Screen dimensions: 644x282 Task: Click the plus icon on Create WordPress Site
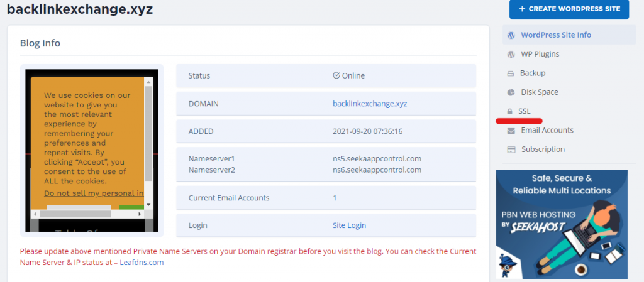tap(522, 9)
